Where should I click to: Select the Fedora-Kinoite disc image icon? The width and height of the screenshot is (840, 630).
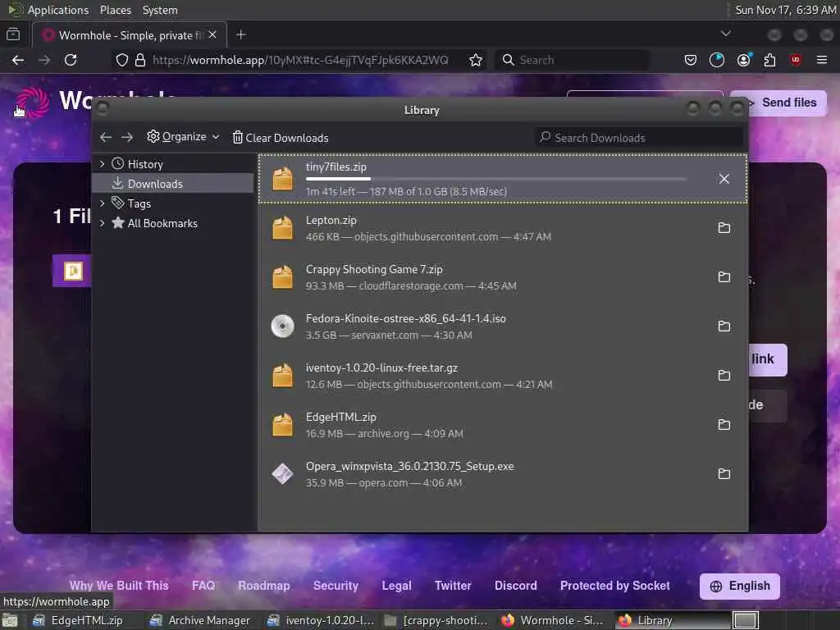[x=282, y=326]
